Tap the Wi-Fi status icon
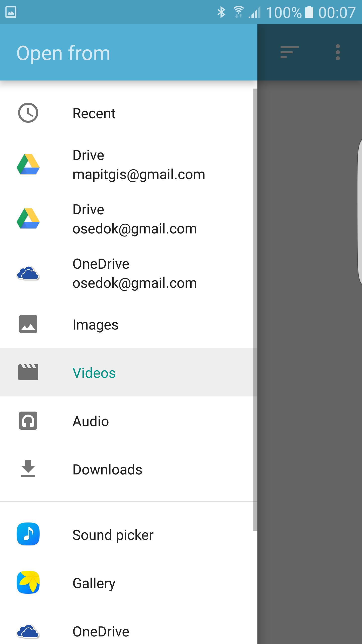362x644 pixels. coord(238,12)
